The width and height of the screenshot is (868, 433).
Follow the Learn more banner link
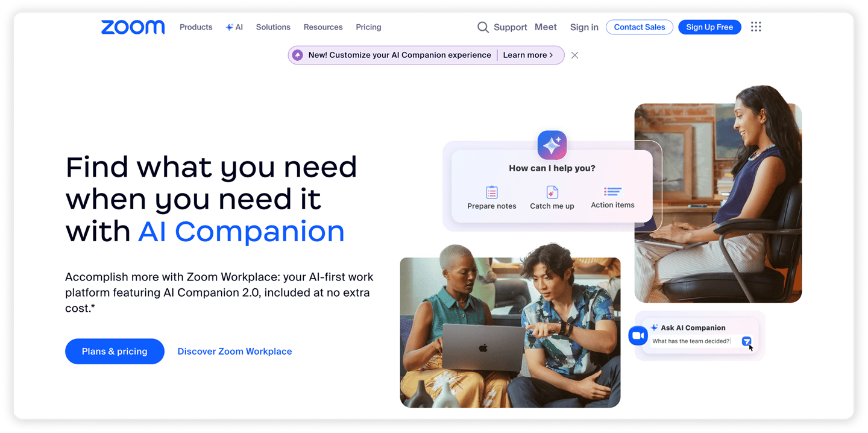click(528, 55)
